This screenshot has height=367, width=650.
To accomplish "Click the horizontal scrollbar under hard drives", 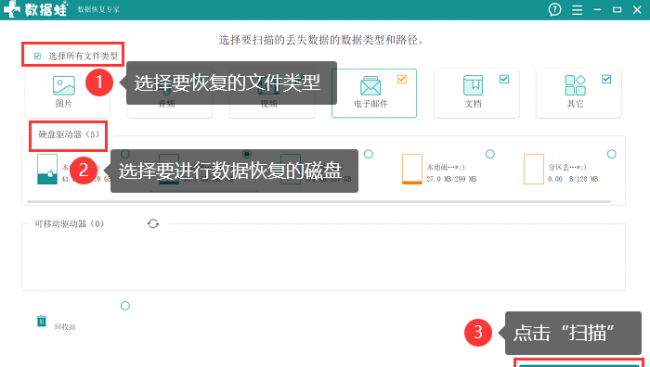I will point(319,202).
